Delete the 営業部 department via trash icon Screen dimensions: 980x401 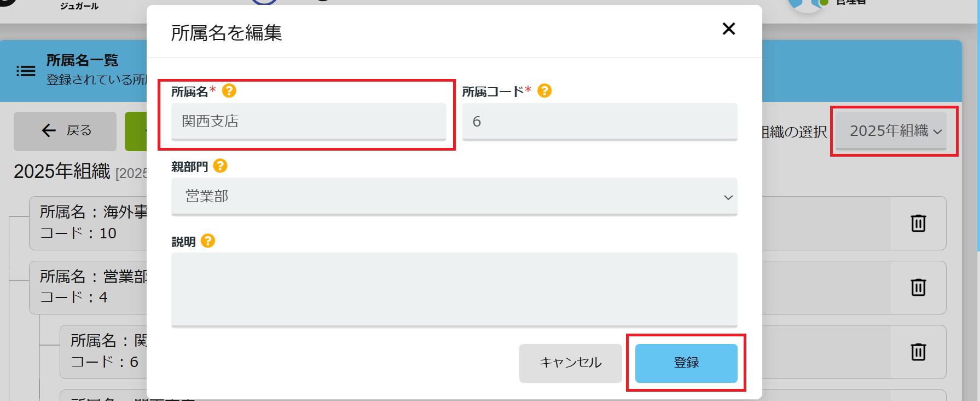click(x=918, y=287)
